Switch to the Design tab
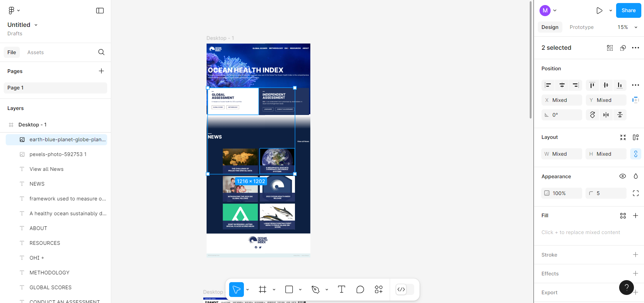 click(x=550, y=27)
